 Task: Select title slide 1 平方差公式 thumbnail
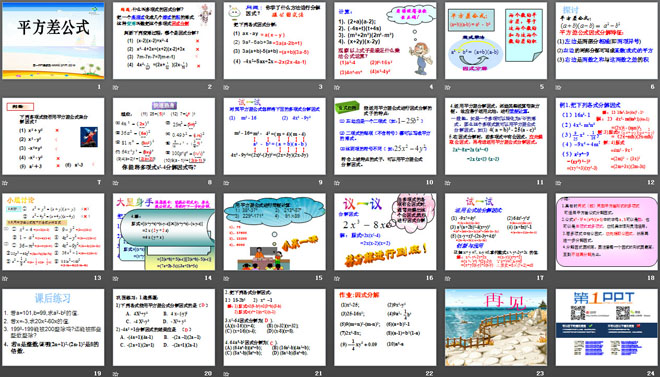click(x=53, y=40)
